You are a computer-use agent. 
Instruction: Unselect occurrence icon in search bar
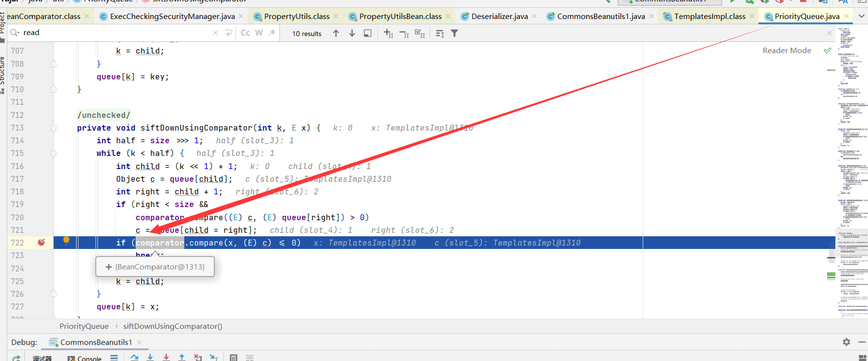coord(404,33)
